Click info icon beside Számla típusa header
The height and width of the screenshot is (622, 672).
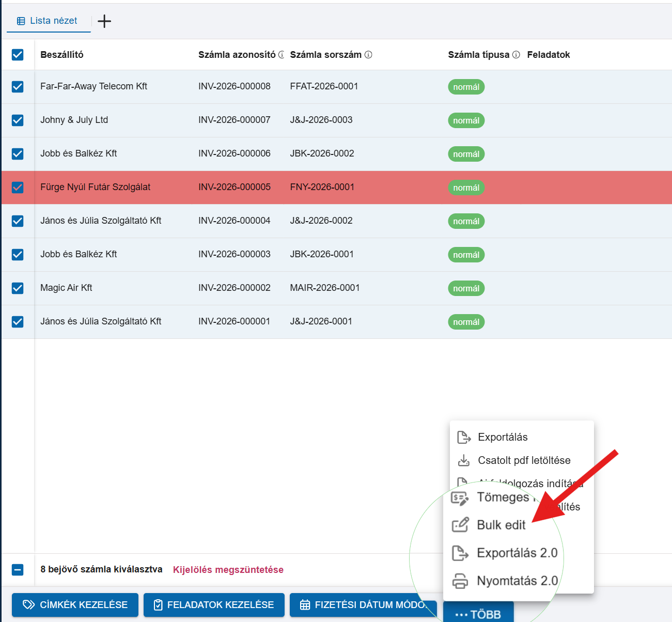click(516, 55)
